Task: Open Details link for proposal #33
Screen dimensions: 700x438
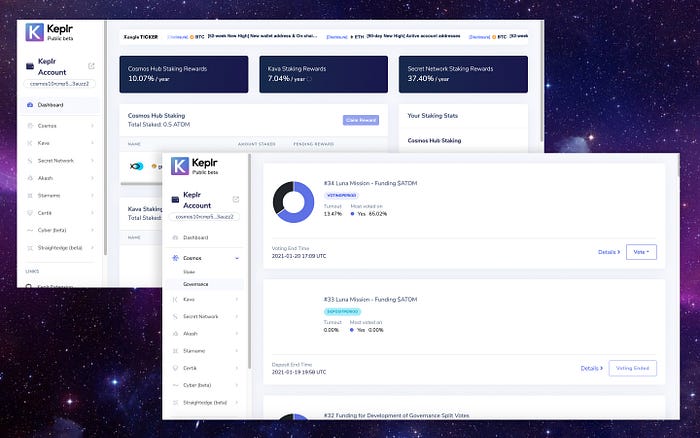Action: point(592,368)
